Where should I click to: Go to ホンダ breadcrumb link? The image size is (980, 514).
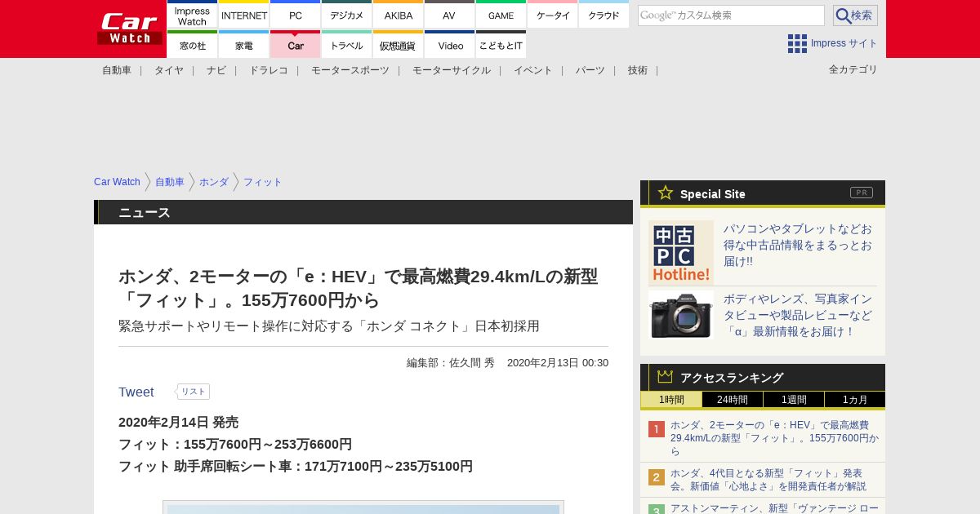(214, 182)
